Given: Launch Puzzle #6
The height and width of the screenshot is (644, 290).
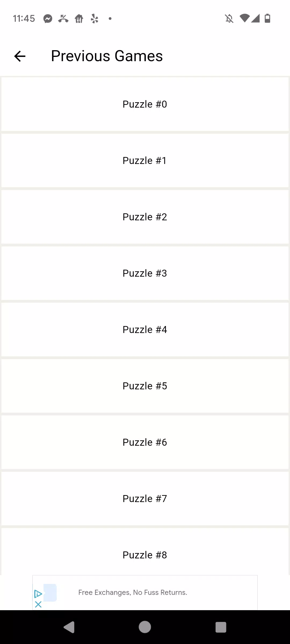Looking at the screenshot, I should 145,442.
